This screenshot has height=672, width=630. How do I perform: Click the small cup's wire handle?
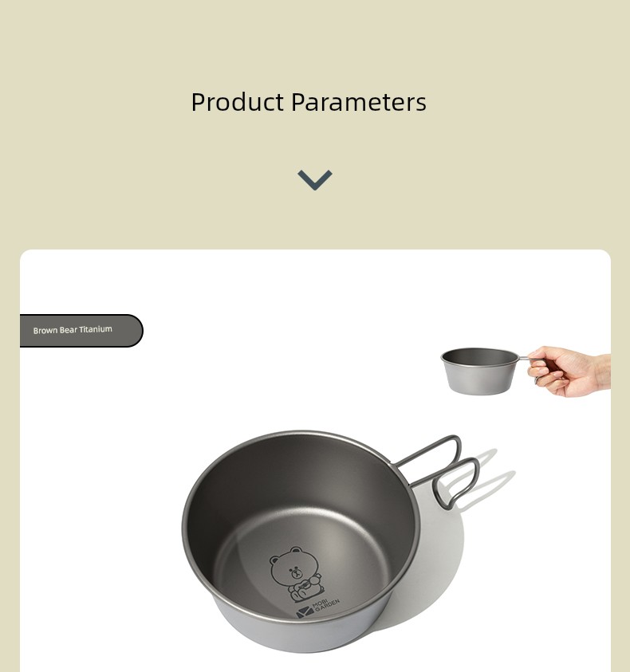[x=531, y=364]
